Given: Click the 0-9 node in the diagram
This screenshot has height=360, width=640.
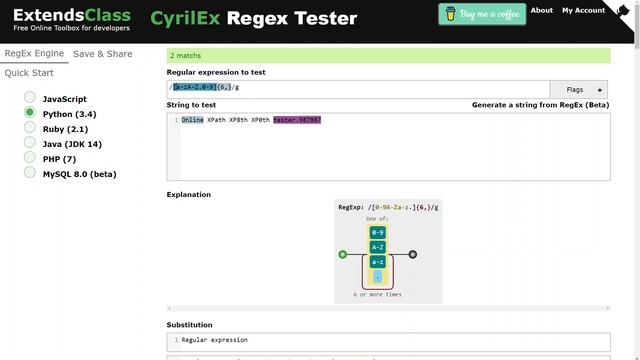Looking at the screenshot, I should (378, 233).
